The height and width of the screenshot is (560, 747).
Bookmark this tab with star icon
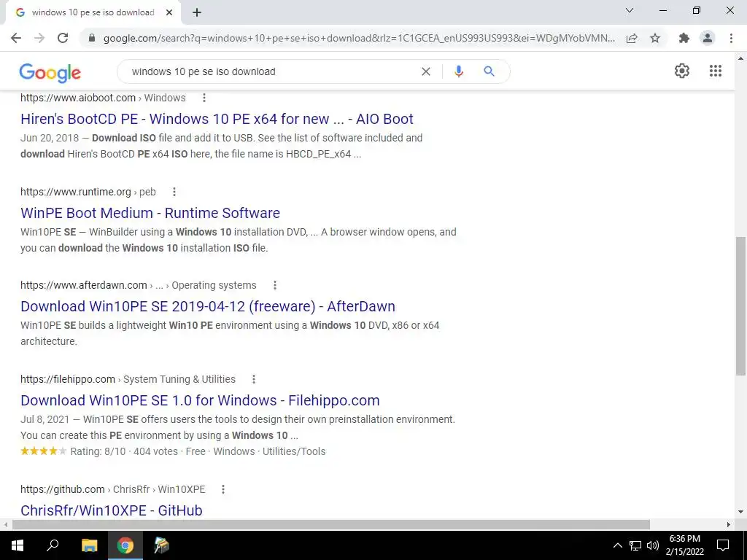click(655, 38)
